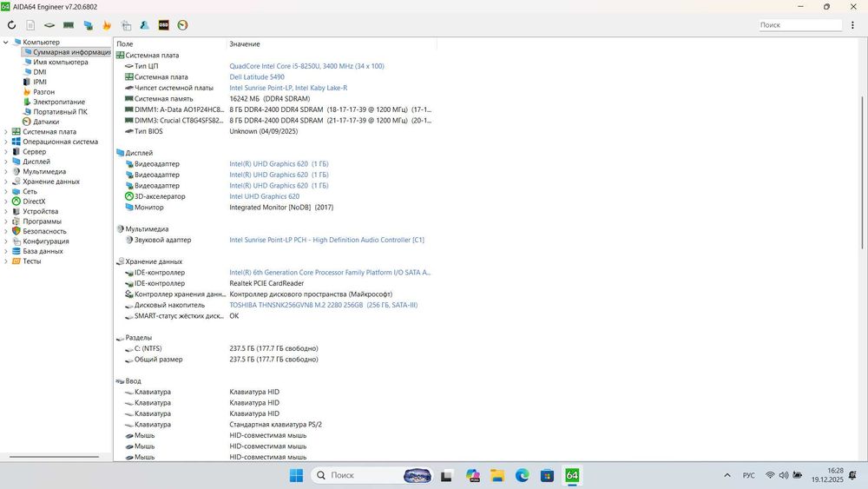This screenshot has width=868, height=489.
Task: Select Суммарная информация in the tree
Action: (67, 52)
